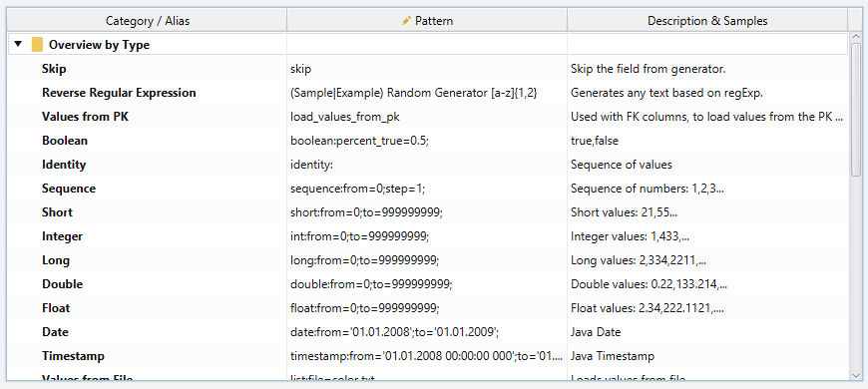
Task: Click the 'true,false' description cell
Action: coord(707,141)
